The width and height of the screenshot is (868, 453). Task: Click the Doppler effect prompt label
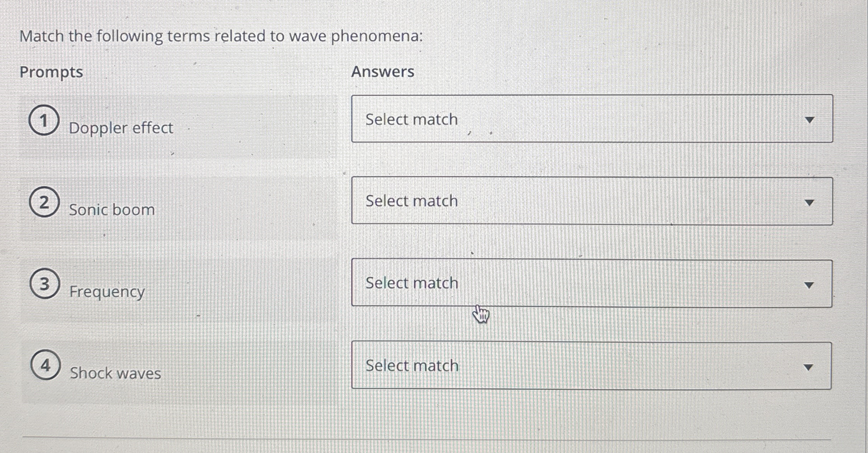(x=121, y=128)
